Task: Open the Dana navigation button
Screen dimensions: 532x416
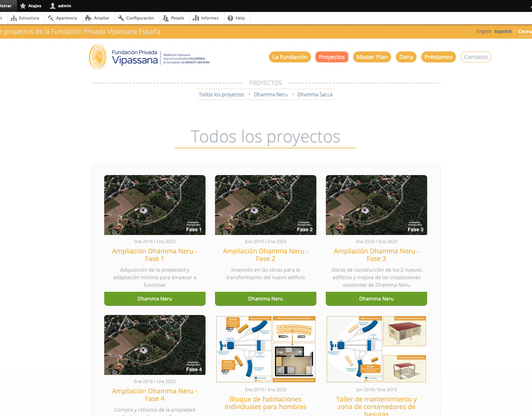Action: coord(406,57)
